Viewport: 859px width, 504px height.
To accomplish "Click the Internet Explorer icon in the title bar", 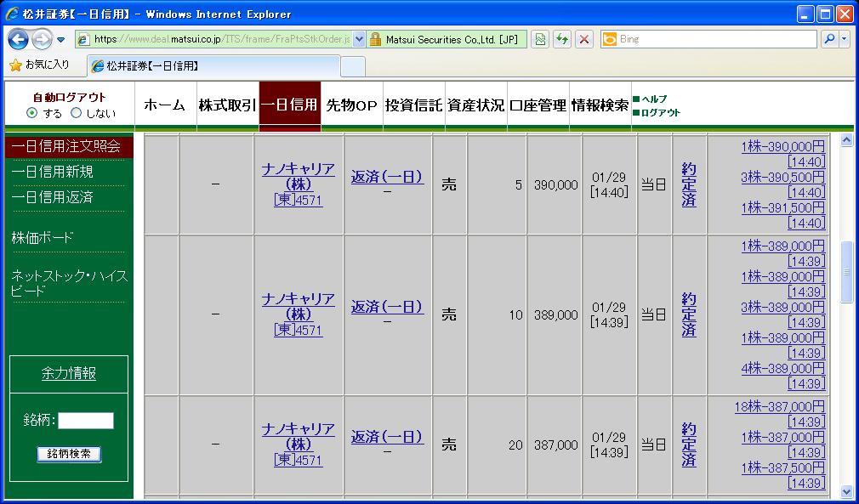I will (12, 14).
